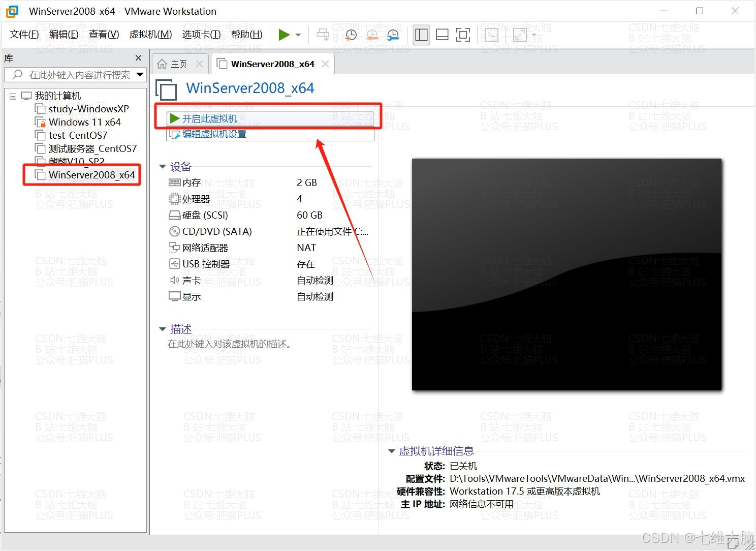Viewport: 756px width, 551px height.
Task: Click the 显示 device row
Action: 269,296
